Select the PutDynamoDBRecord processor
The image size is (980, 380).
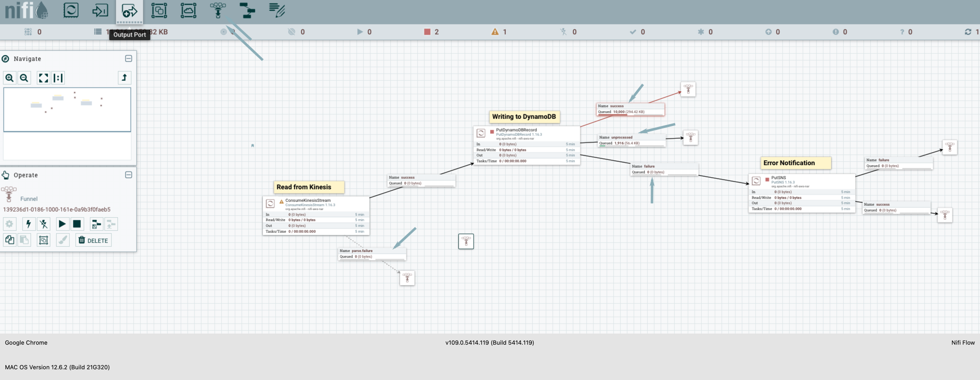[x=526, y=145]
